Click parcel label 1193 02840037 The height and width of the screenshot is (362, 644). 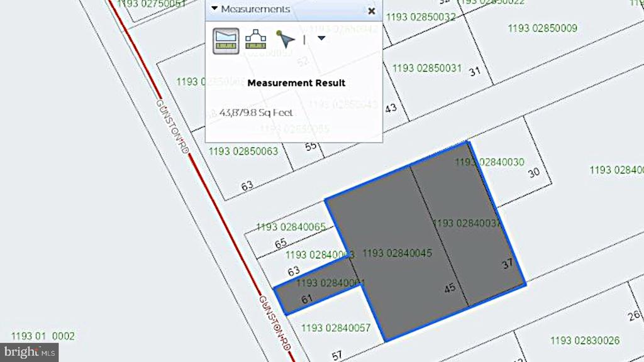[467, 223]
